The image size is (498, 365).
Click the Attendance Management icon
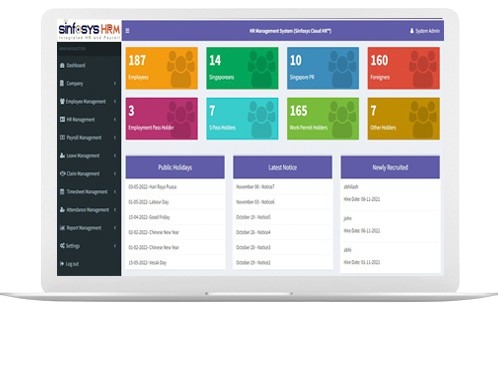click(62, 209)
